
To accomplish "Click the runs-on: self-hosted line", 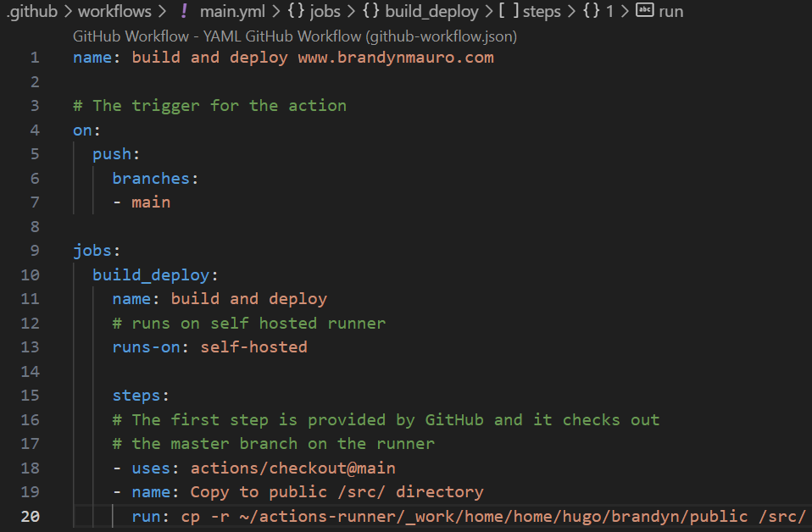I will pyautogui.click(x=210, y=346).
